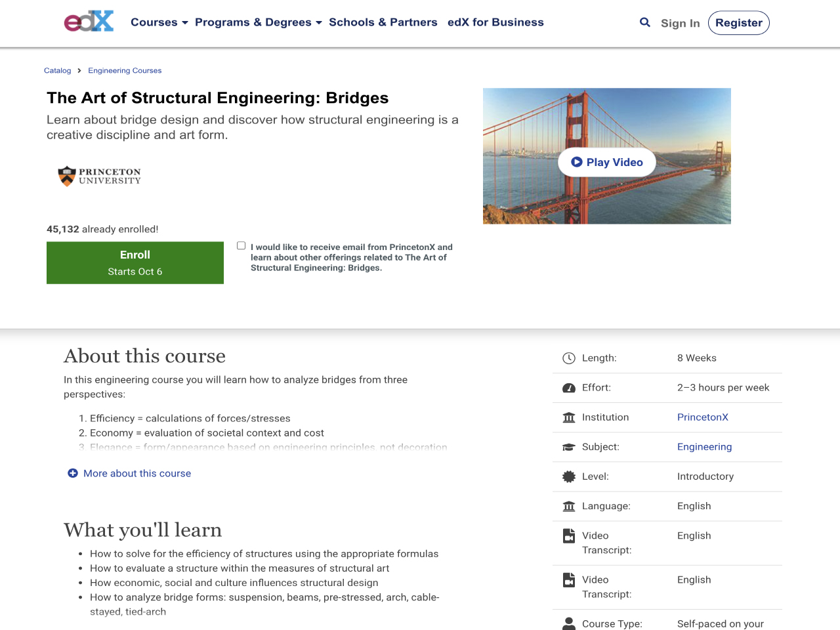
Task: Expand the Programs & Degrees dropdown
Action: tap(259, 22)
